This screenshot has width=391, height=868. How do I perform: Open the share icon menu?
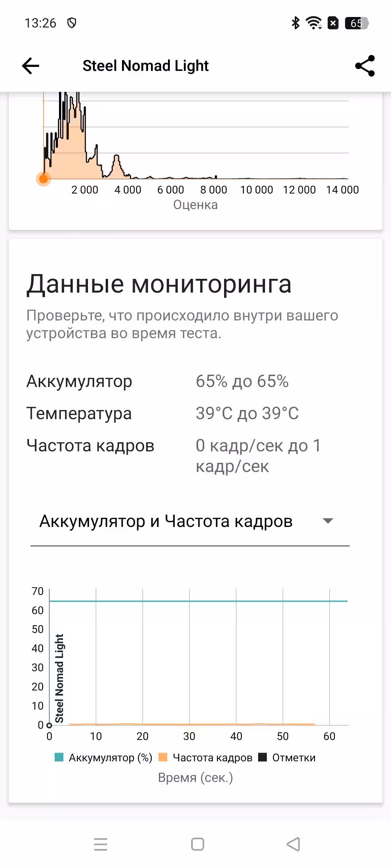tap(365, 66)
